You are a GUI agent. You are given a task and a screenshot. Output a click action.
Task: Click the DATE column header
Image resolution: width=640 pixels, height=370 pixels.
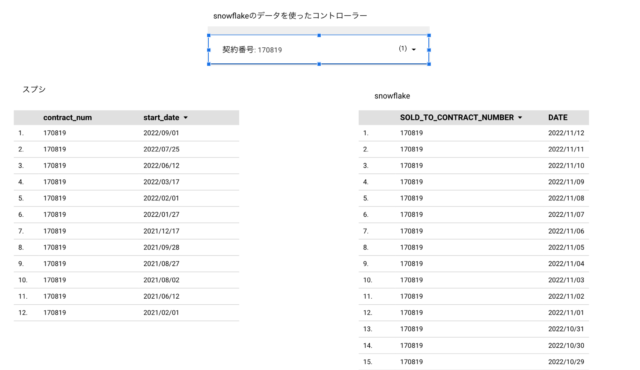click(x=558, y=117)
